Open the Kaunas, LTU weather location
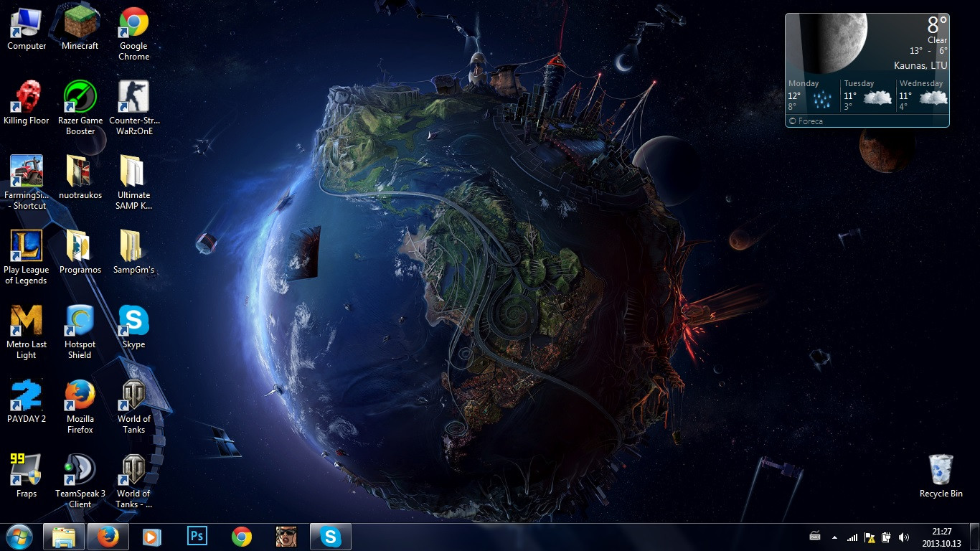 pyautogui.click(x=920, y=65)
